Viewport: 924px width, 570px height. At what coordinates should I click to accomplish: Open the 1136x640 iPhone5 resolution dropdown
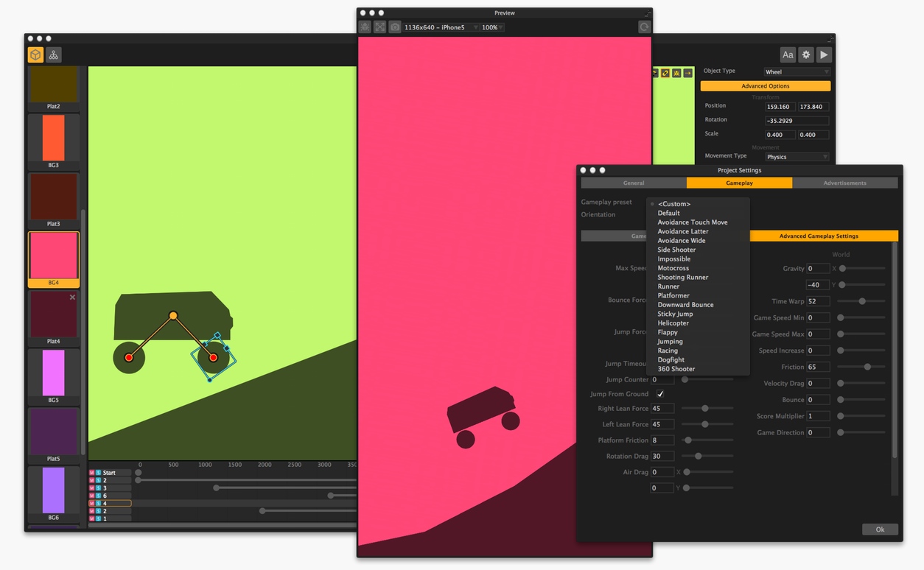click(439, 27)
